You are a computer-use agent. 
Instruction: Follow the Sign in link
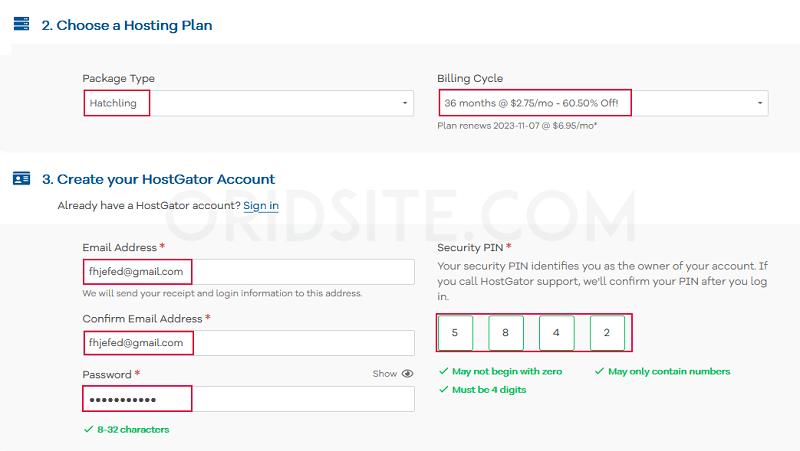(x=261, y=206)
